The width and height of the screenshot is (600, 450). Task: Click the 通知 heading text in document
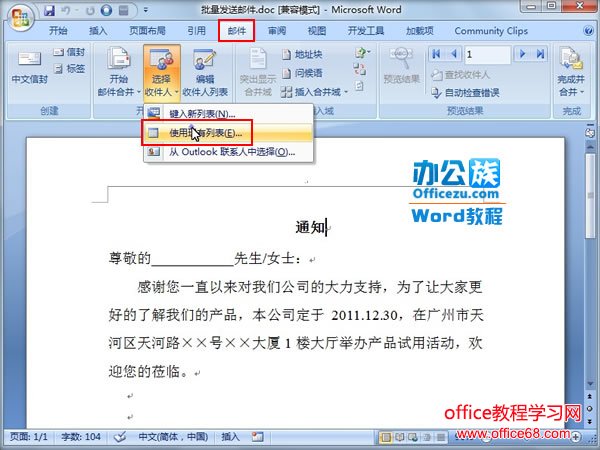pos(310,227)
